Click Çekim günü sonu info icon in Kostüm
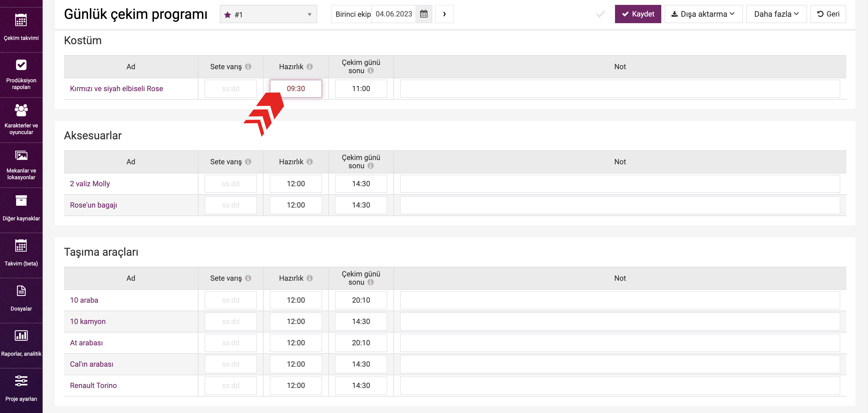The height and width of the screenshot is (413, 868). tap(370, 70)
